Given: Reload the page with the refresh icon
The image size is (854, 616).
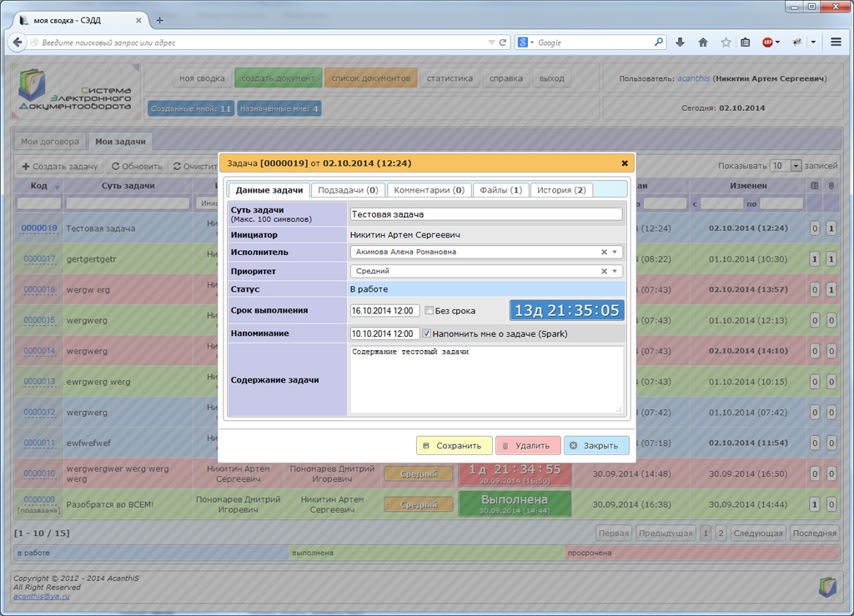Looking at the screenshot, I should click(503, 43).
